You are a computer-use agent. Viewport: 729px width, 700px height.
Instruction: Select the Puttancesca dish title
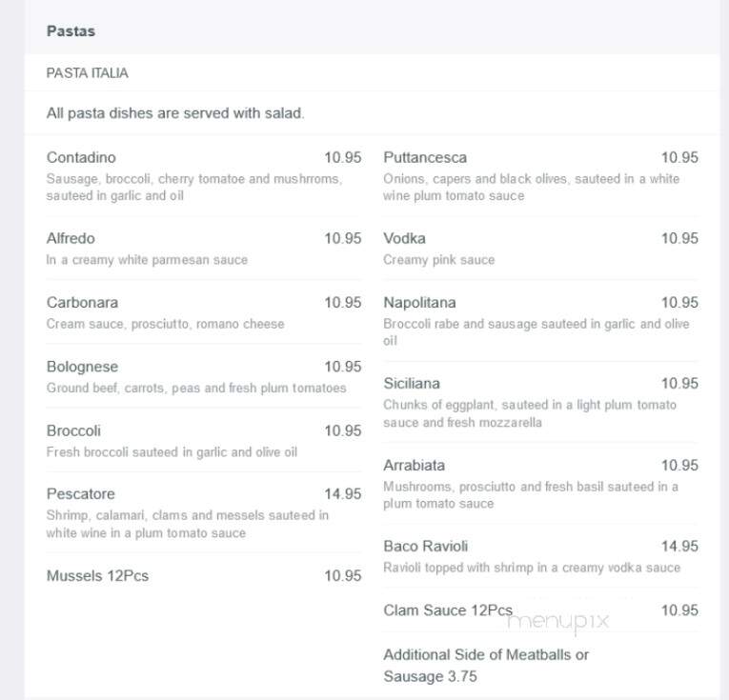tap(425, 157)
